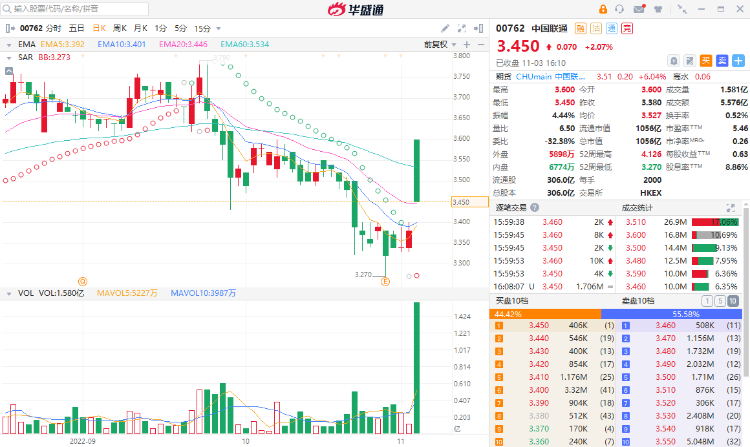Viewport: 750px width, 447px height.
Task: Select the 日K daily chart tab
Action: (99, 28)
